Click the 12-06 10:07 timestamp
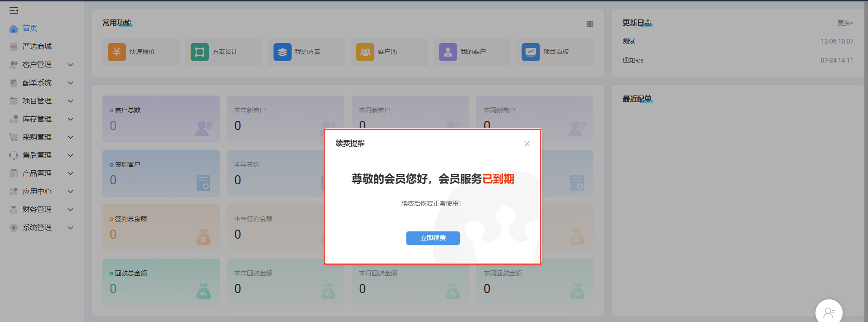The height and width of the screenshot is (322, 868). (x=837, y=41)
